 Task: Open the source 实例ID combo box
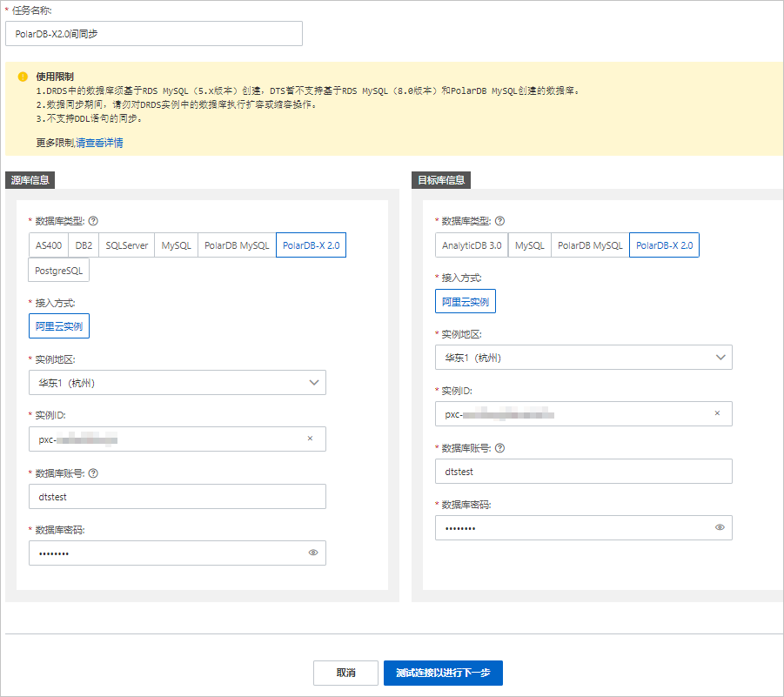point(178,439)
